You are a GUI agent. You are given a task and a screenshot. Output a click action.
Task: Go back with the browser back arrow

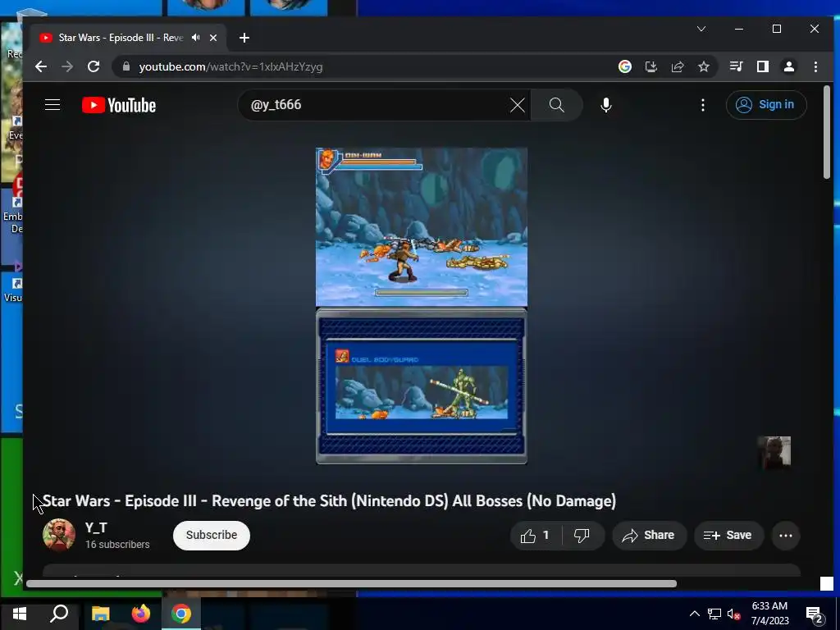41,66
